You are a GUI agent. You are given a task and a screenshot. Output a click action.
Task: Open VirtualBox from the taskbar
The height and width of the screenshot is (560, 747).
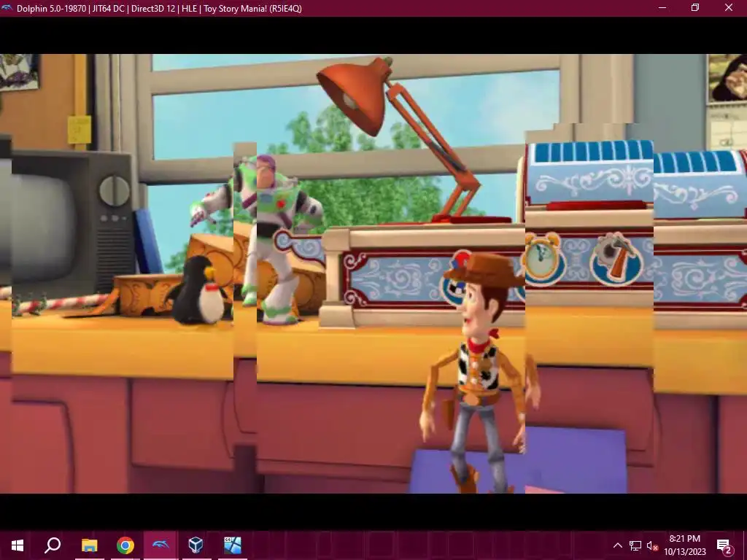[196, 545]
